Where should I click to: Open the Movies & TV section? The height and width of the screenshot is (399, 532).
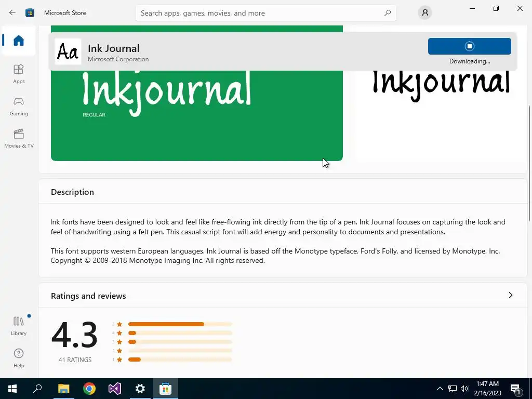click(19, 138)
